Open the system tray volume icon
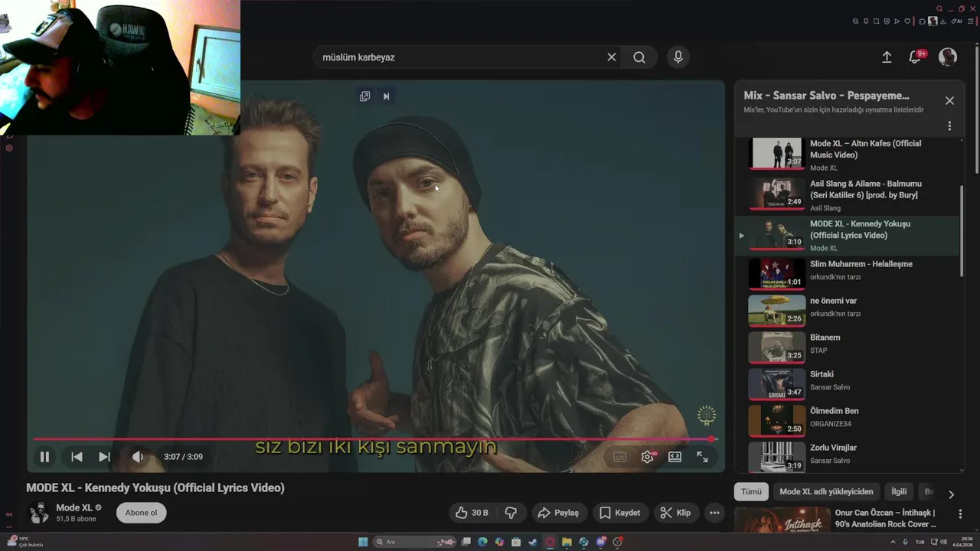The width and height of the screenshot is (980, 551). coord(943,542)
